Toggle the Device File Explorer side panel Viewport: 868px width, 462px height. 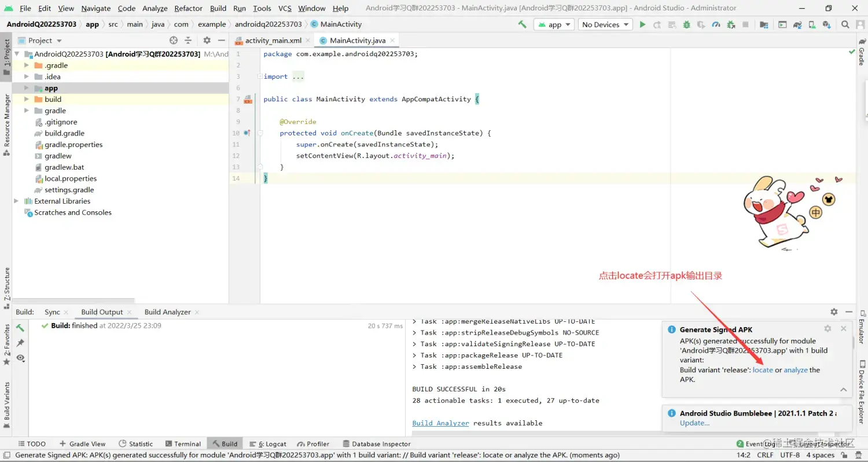862,391
